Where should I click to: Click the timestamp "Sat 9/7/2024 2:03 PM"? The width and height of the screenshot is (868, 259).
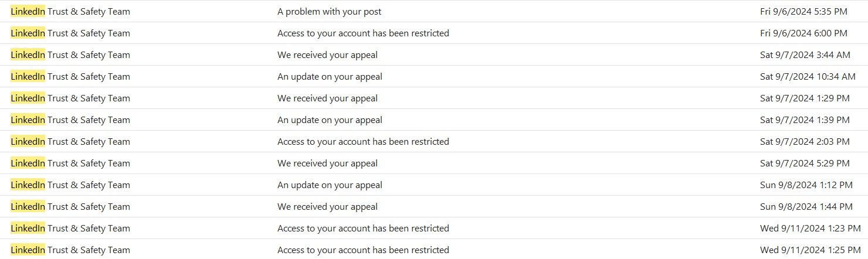(805, 142)
